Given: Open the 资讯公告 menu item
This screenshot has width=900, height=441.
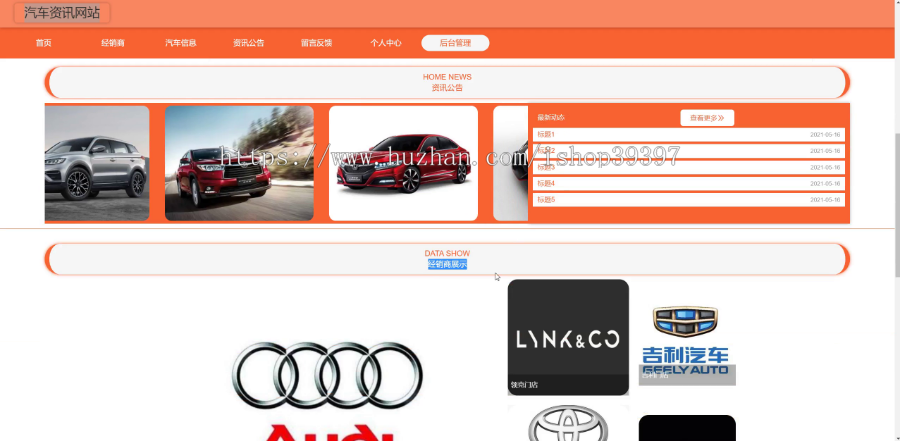Looking at the screenshot, I should coord(249,43).
